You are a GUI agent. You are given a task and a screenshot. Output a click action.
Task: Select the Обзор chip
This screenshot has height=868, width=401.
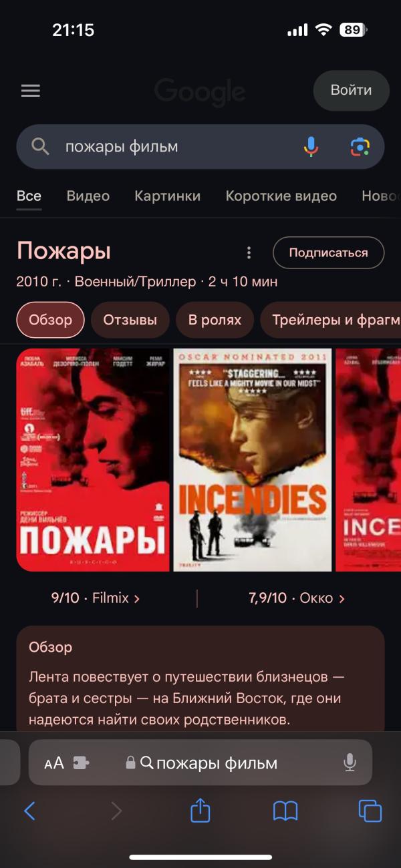(x=50, y=320)
